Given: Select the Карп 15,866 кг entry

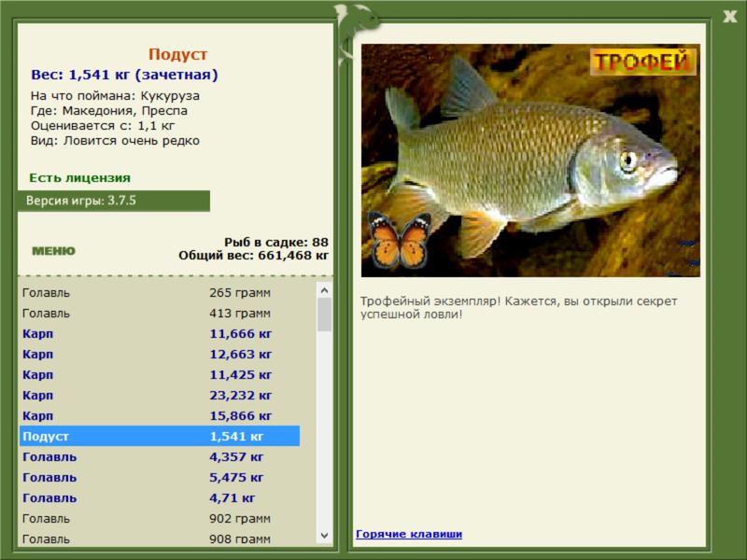Looking at the screenshot, I should 160,415.
